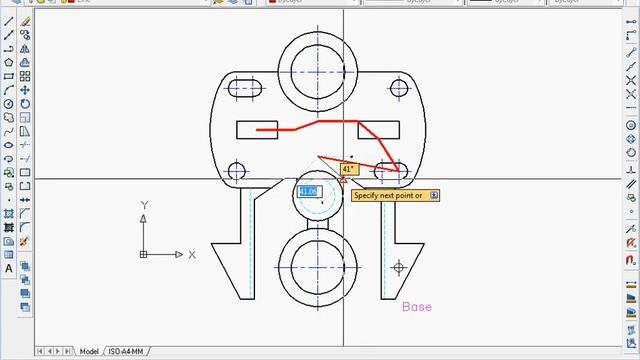This screenshot has width=640, height=360.
Task: Select the Chamfer tool
Action: coord(25,214)
